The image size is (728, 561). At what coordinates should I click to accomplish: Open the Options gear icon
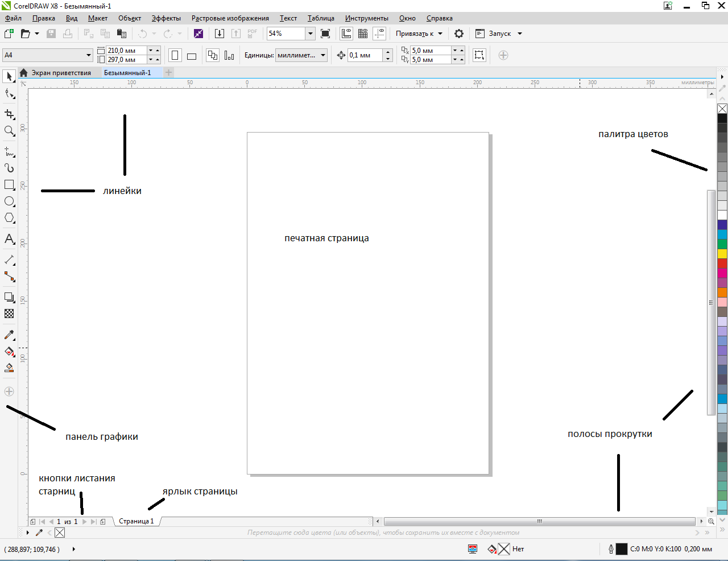click(459, 34)
